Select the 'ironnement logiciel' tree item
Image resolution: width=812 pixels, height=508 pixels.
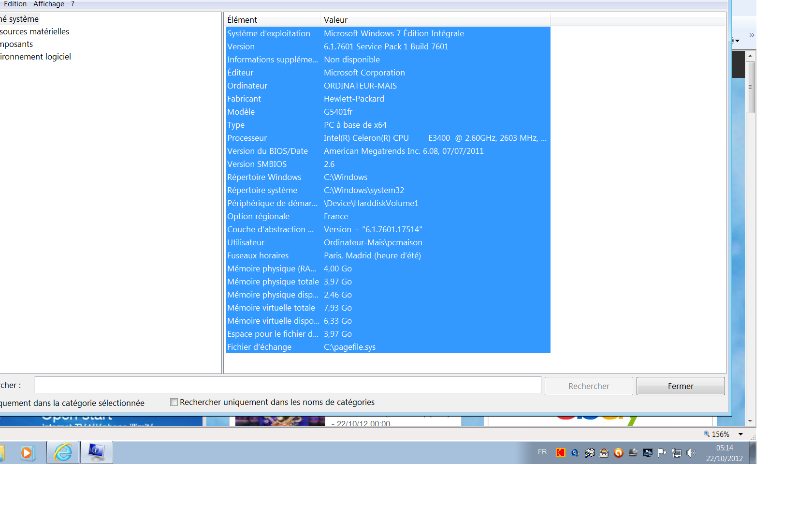point(35,57)
